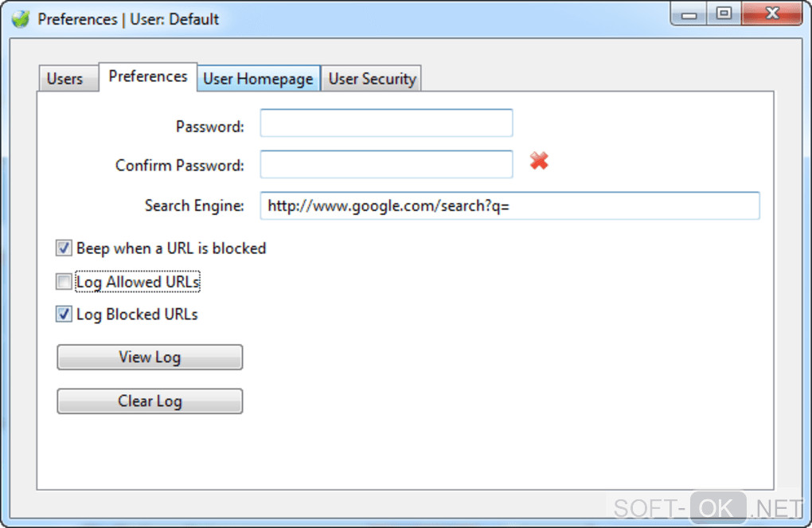Go to the User Security tab
The width and height of the screenshot is (812, 528).
point(372,79)
